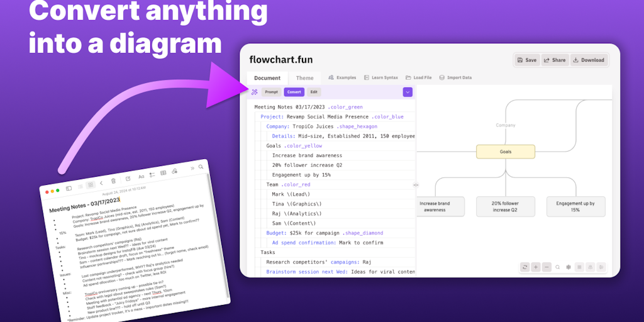Click the four-squares icon in graph toolbar
644x322 pixels.
[579, 267]
